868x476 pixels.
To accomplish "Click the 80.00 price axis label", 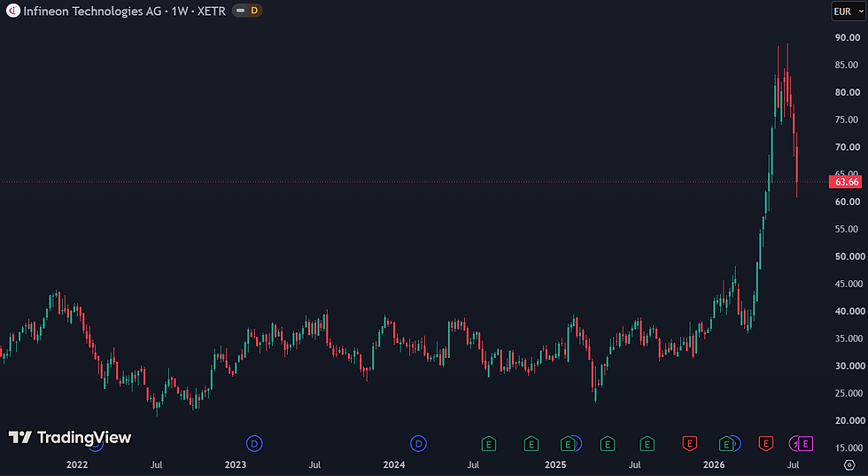I will tap(848, 92).
